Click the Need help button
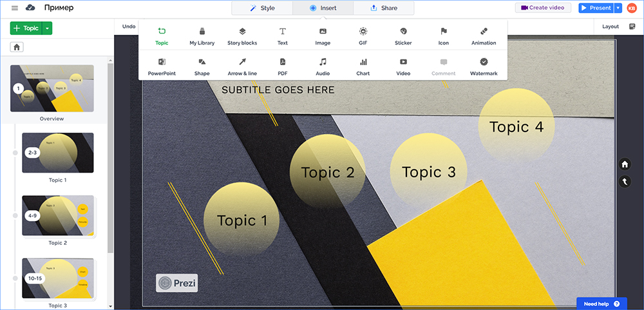Screen dimensions: 644x310 tap(601, 303)
